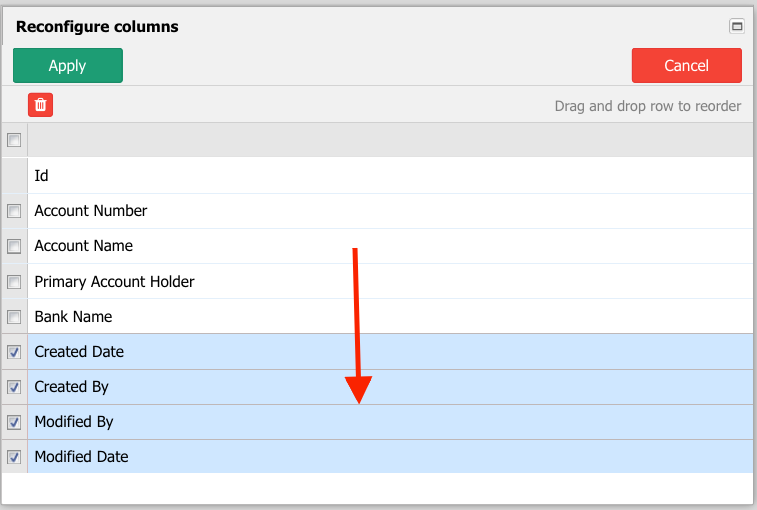The height and width of the screenshot is (510, 757).
Task: Untick the Modified Date checkbox
Action: coord(14,457)
